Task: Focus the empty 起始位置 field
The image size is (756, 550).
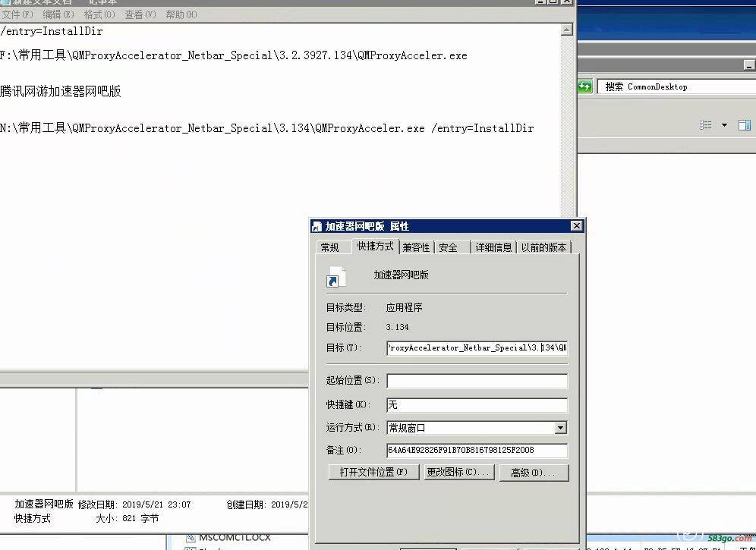Action: [x=477, y=381]
